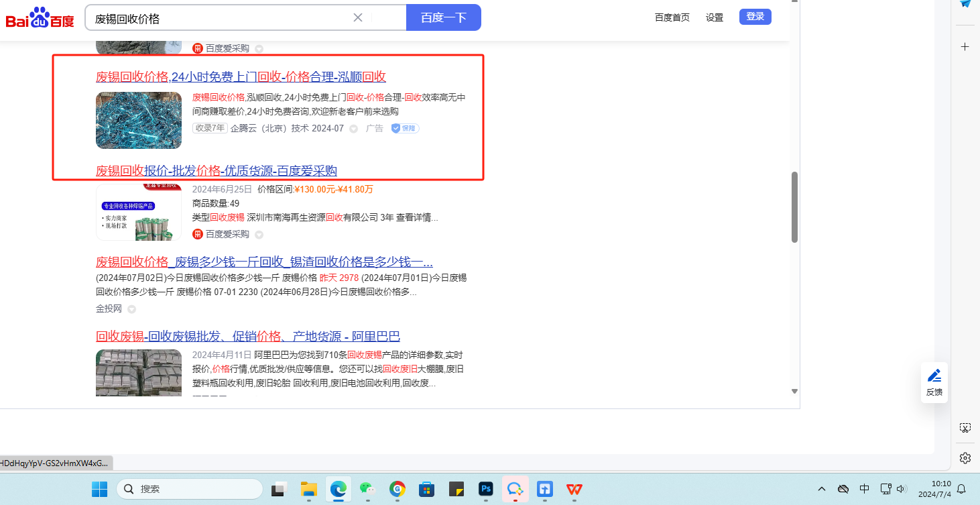Show hidden system tray icons

[x=822, y=489]
